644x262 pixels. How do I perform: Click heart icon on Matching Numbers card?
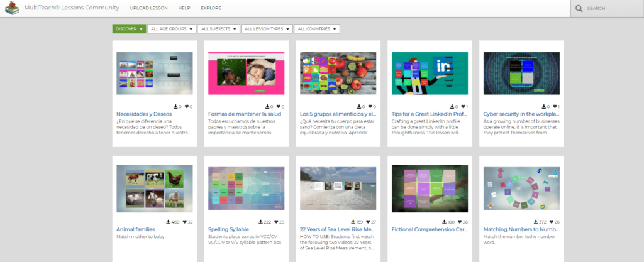(x=551, y=222)
